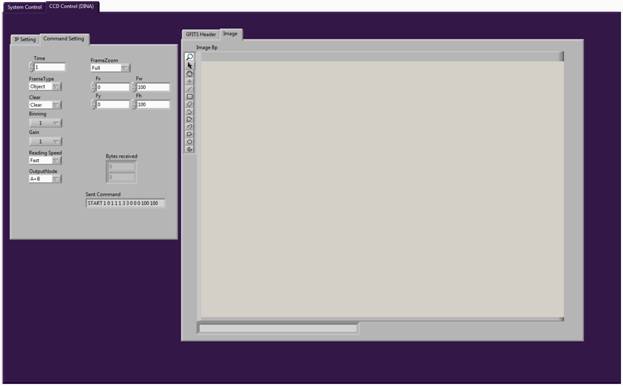Screen dimensions: 623x386
Task: Select the rotated rectangle tool
Action: pos(190,104)
